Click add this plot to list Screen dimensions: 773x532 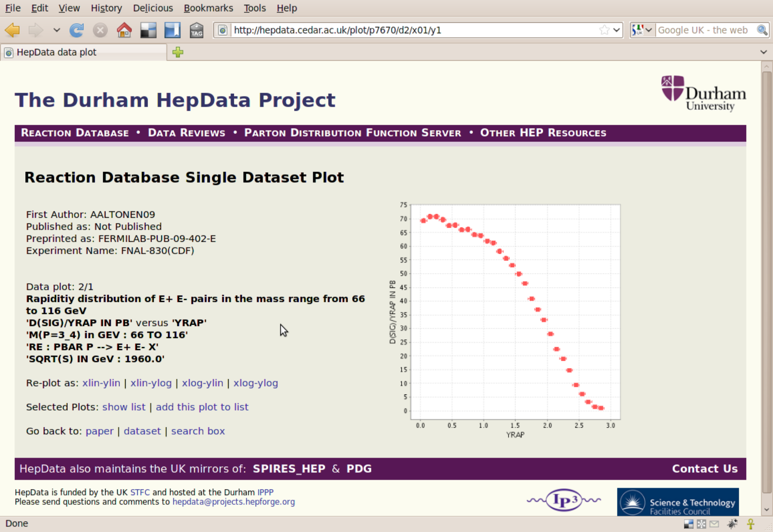202,407
